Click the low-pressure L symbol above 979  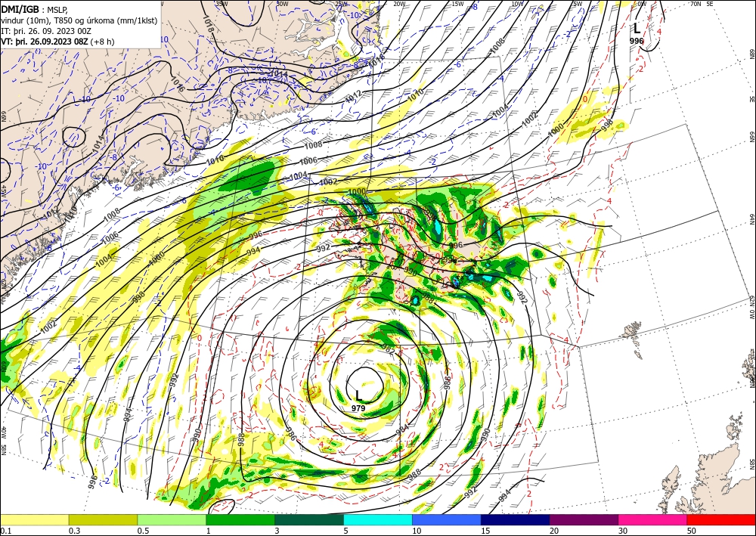click(358, 395)
